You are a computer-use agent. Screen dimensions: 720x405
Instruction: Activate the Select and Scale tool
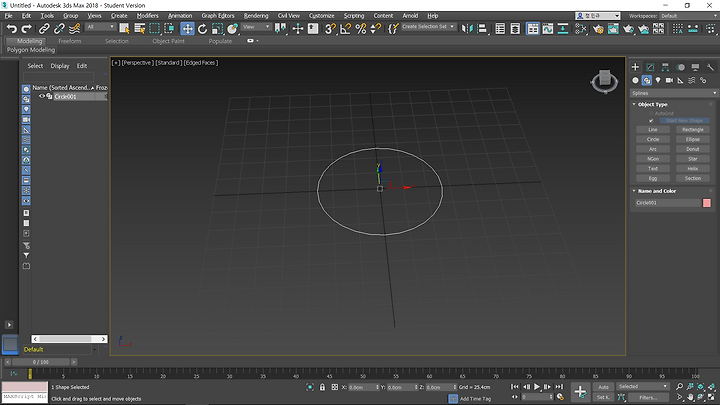(x=218, y=28)
